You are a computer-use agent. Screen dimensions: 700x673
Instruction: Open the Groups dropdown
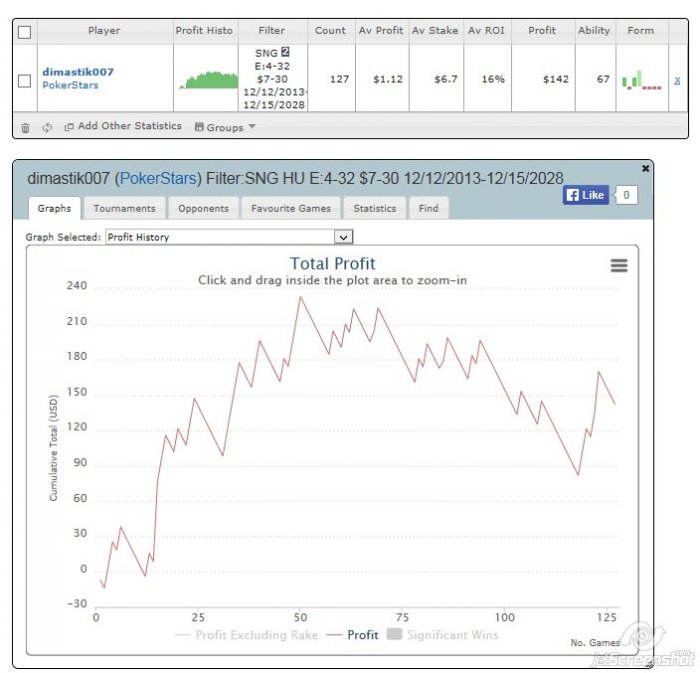[225, 127]
